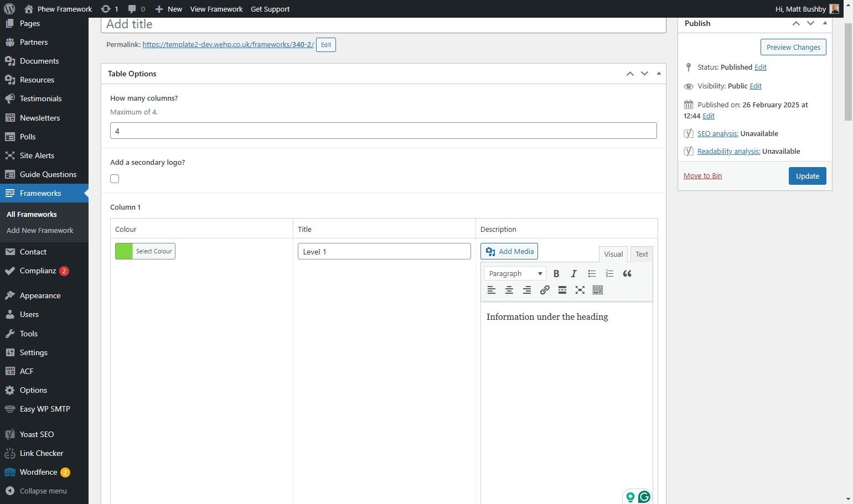The height and width of the screenshot is (504, 853).
Task: Open the fullscreen editor mode icon
Action: point(580,290)
